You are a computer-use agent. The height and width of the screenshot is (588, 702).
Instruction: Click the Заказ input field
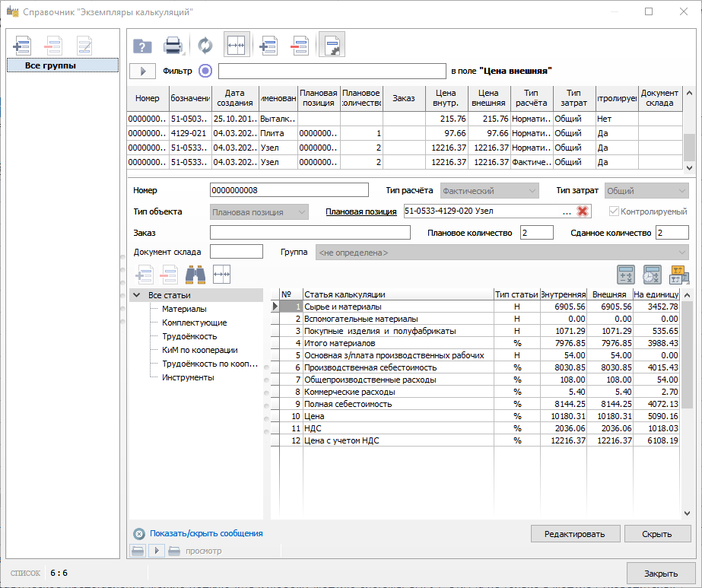pos(310,233)
